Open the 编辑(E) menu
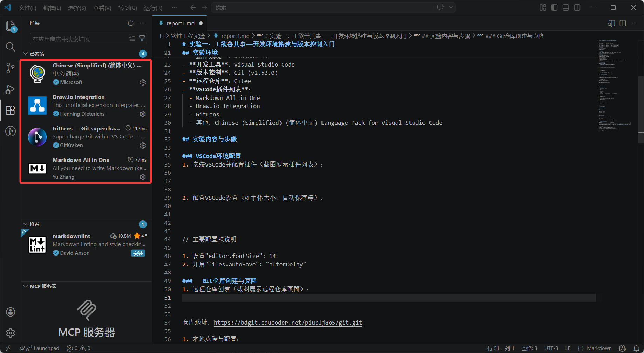644x353 pixels. point(52,8)
